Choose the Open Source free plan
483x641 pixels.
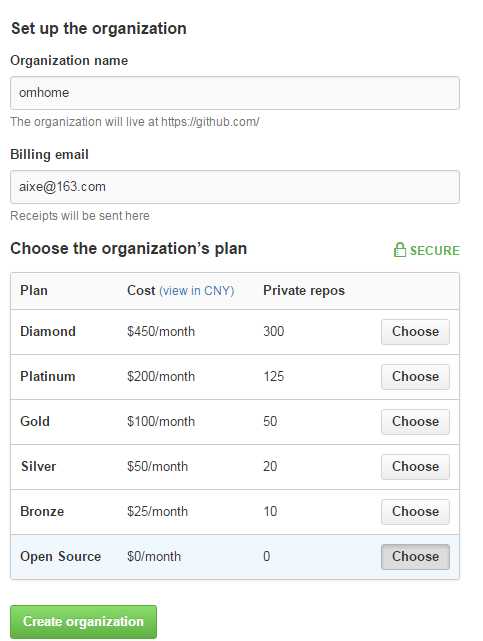click(415, 556)
